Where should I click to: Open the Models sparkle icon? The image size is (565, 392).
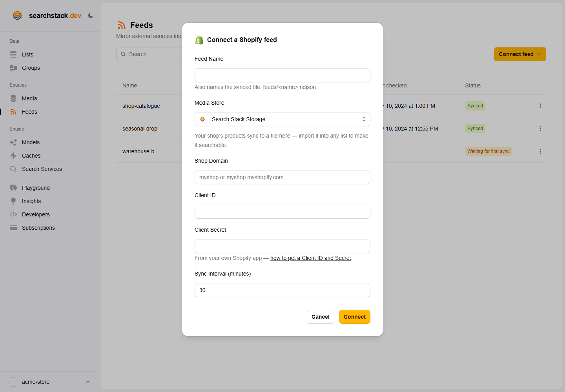[13, 142]
